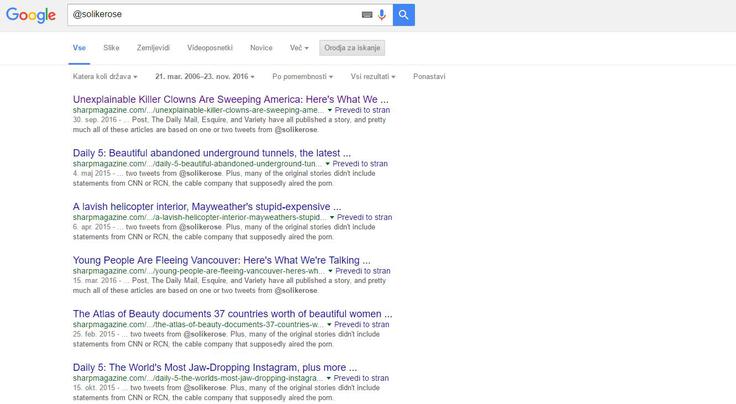
Task: Click the blue search magnifier button
Action: [x=404, y=15]
